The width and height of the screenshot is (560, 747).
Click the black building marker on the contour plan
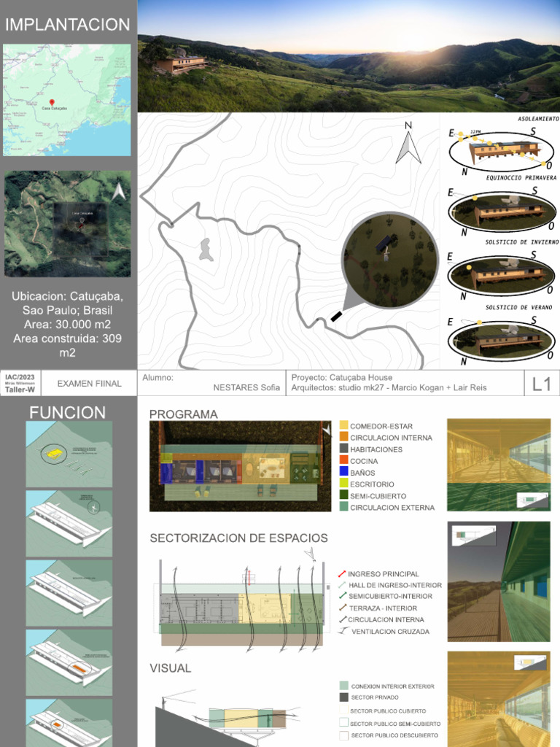tap(336, 316)
